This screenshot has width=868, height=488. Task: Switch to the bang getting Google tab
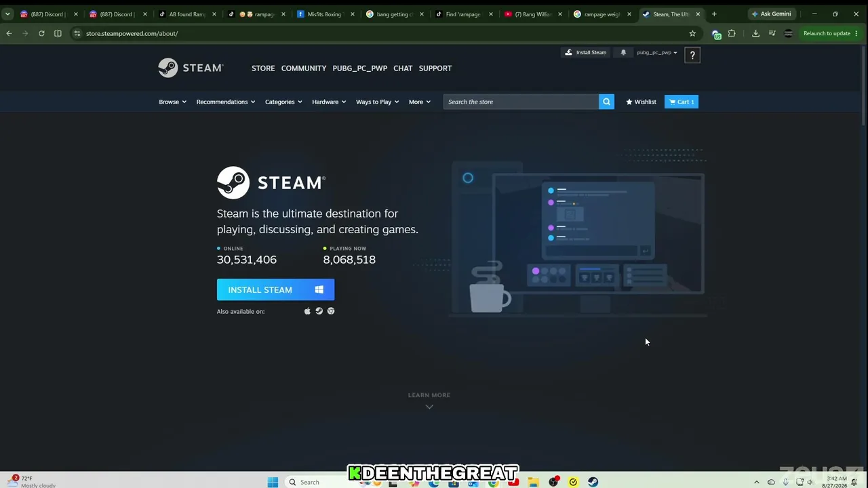(395, 14)
